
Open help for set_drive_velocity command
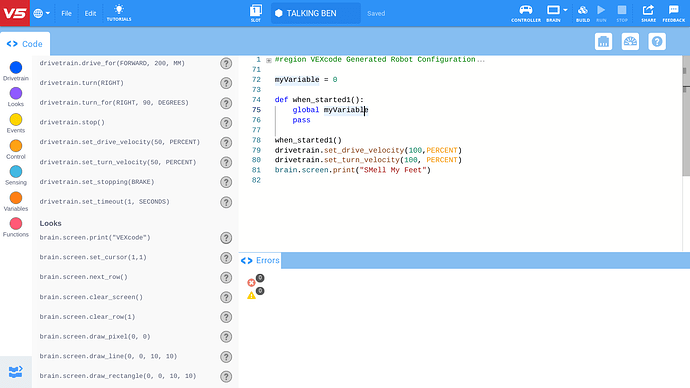point(226,143)
